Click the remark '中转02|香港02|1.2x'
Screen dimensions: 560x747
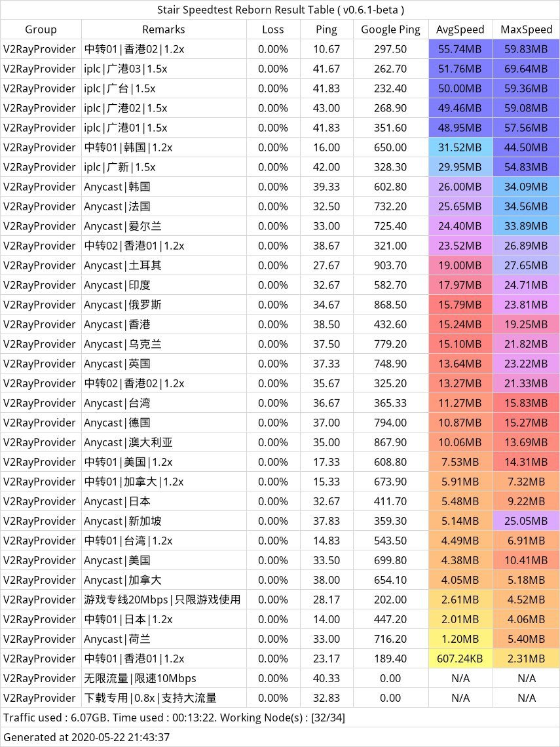pyautogui.click(x=134, y=383)
